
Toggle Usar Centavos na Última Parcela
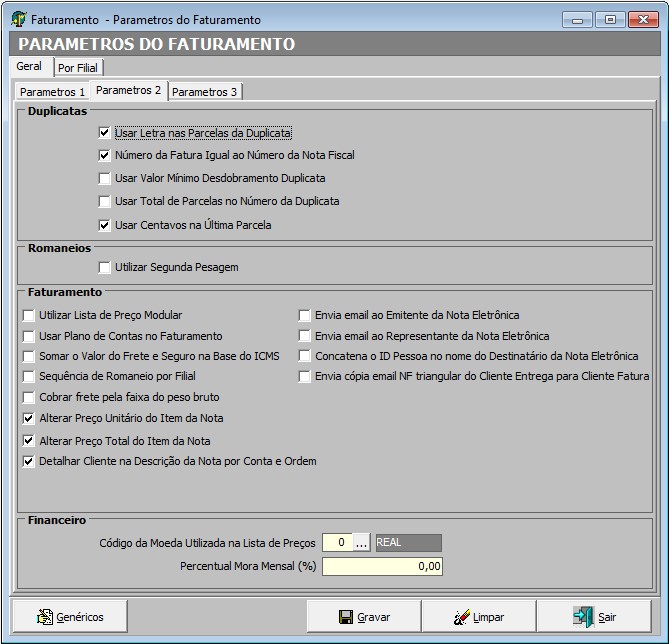pyautogui.click(x=104, y=225)
